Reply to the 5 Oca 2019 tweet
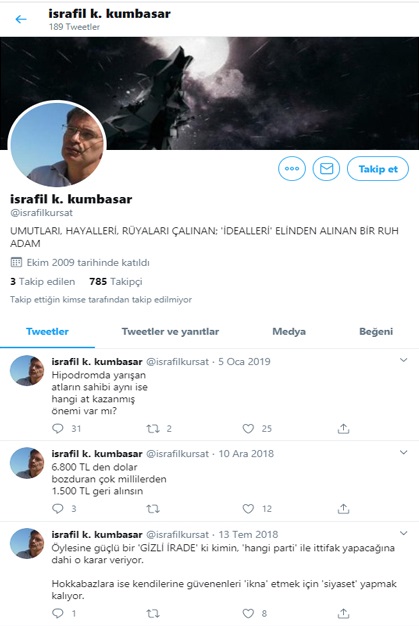The height and width of the screenshot is (626, 419). (x=58, y=428)
